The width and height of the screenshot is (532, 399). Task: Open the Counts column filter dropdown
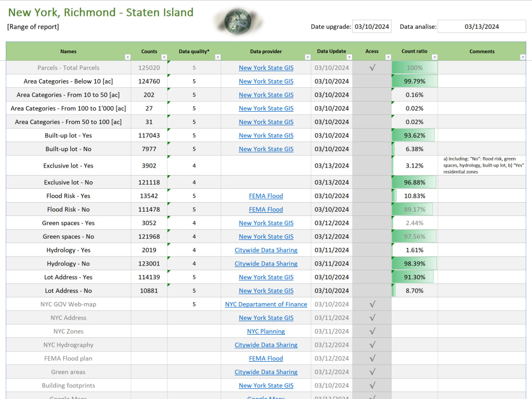[164, 57]
